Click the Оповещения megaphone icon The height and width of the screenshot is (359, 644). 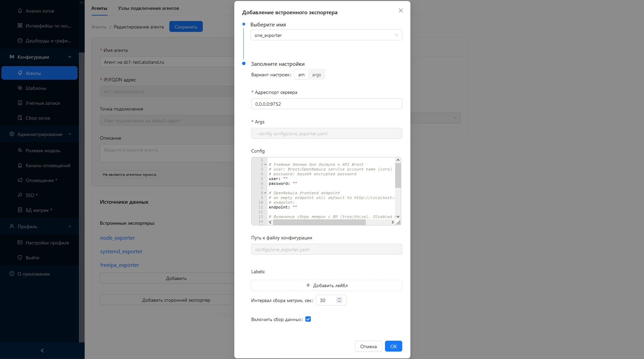20,180
